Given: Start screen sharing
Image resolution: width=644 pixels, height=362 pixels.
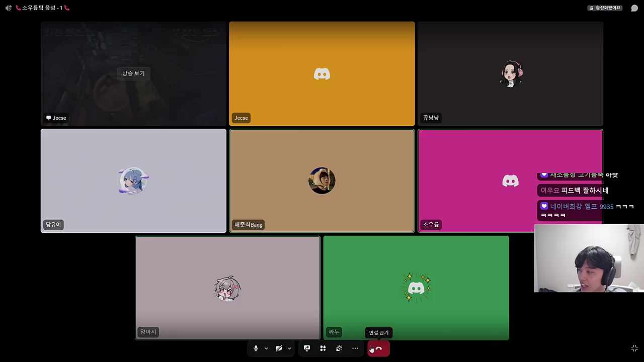Looking at the screenshot, I should [307, 348].
